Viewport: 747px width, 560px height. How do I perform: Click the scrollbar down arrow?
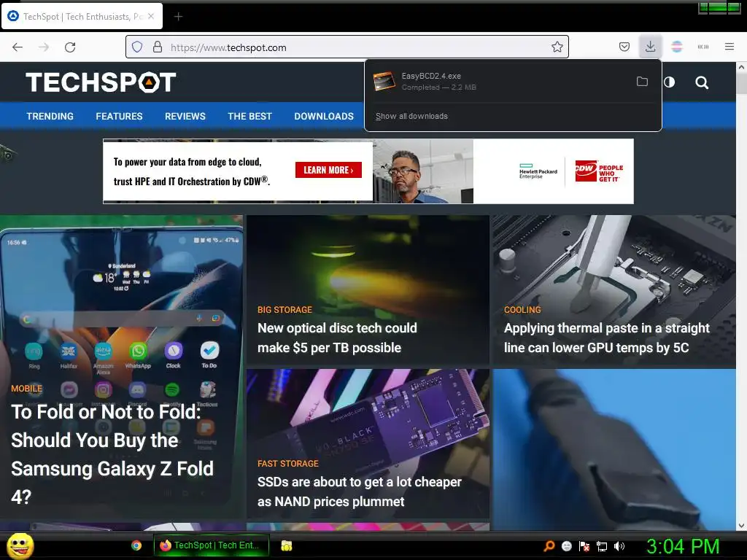coord(741,526)
